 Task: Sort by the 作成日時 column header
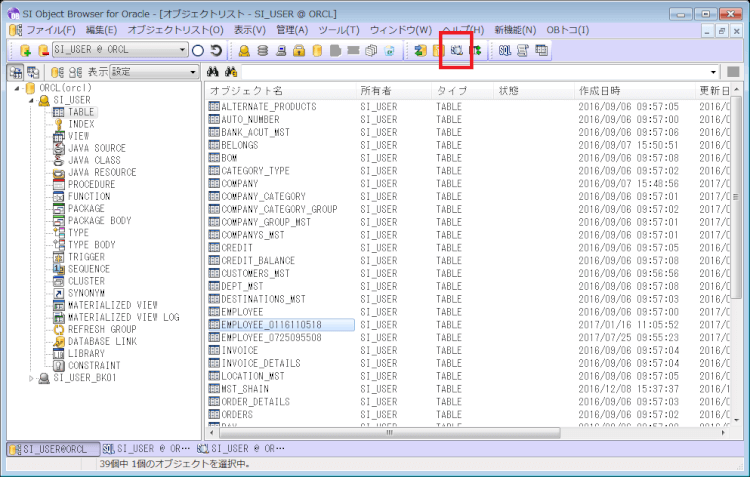tap(600, 91)
